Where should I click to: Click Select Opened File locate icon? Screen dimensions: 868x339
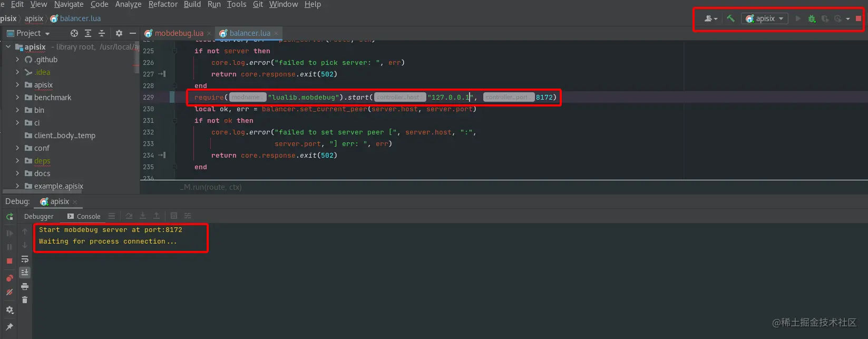[74, 33]
